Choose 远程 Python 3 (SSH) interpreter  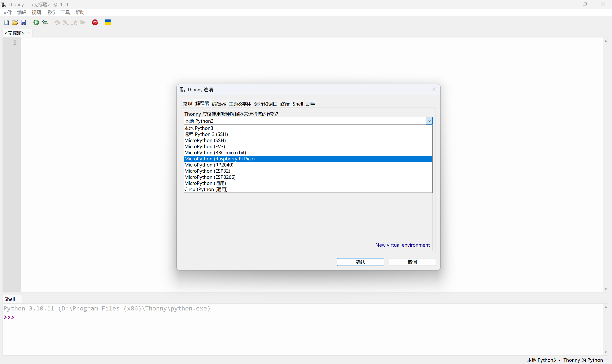point(308,134)
